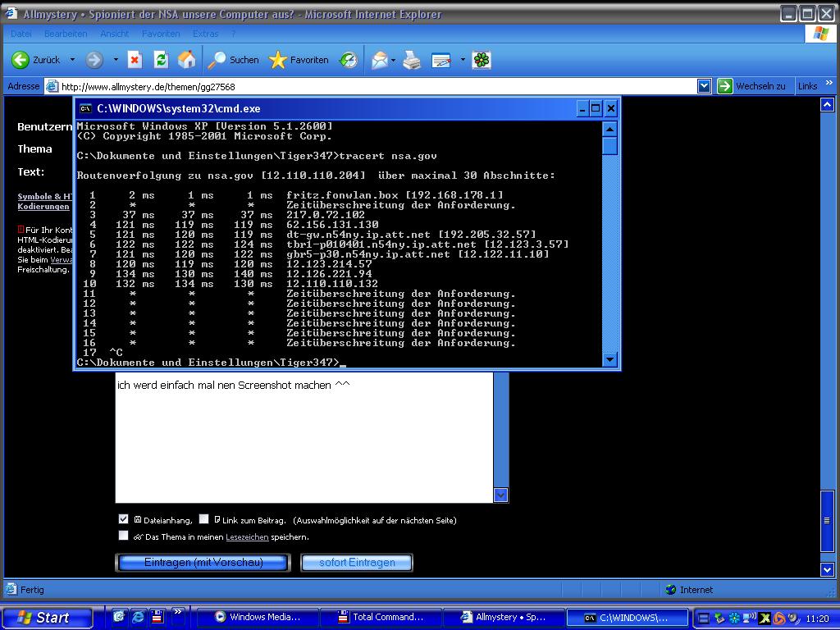Click the Wechseln zu go button
The image size is (840, 630).
tap(751, 86)
